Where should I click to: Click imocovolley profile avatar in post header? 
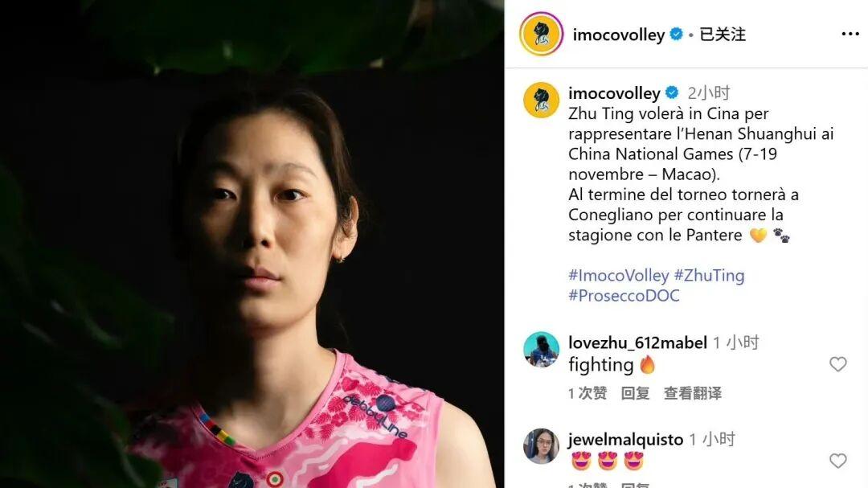pyautogui.click(x=541, y=34)
